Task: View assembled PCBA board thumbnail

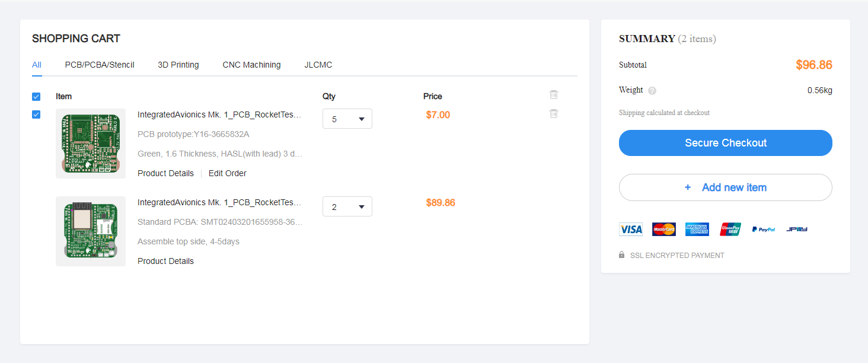Action: [91, 231]
